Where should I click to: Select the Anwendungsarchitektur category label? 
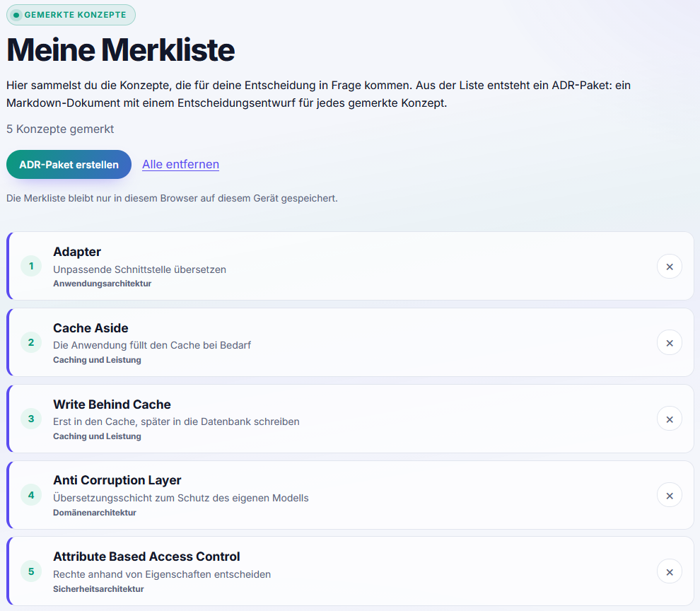point(103,284)
